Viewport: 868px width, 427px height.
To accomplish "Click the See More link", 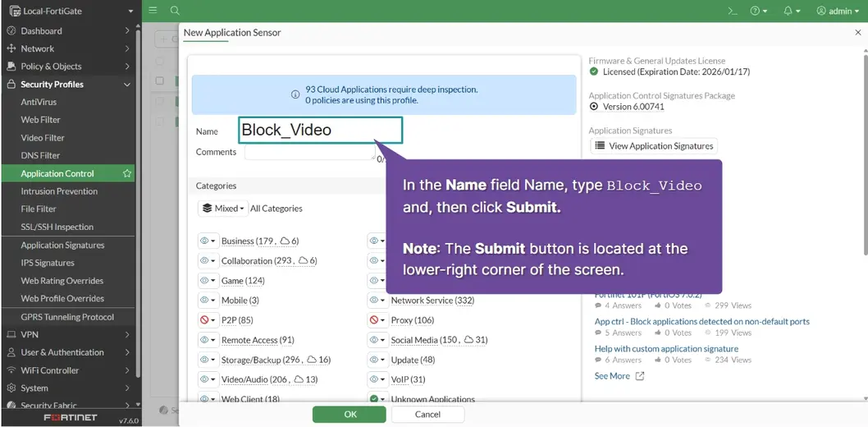I will tap(619, 376).
